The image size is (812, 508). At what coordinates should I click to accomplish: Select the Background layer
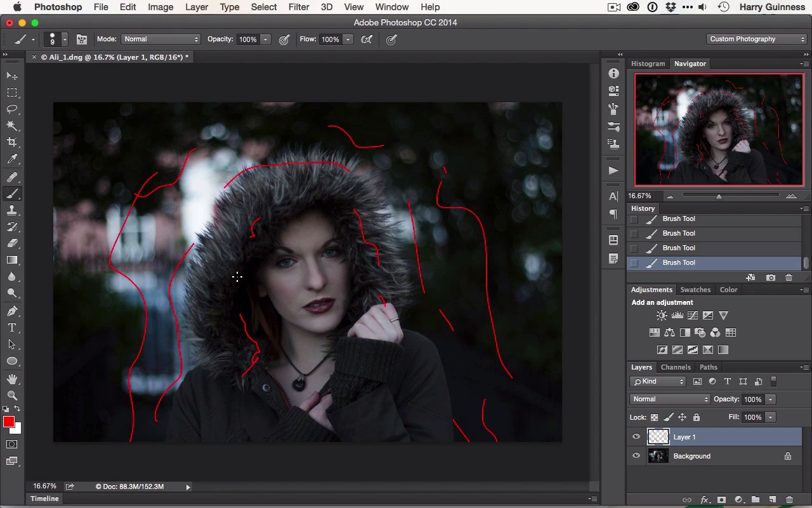click(x=691, y=456)
